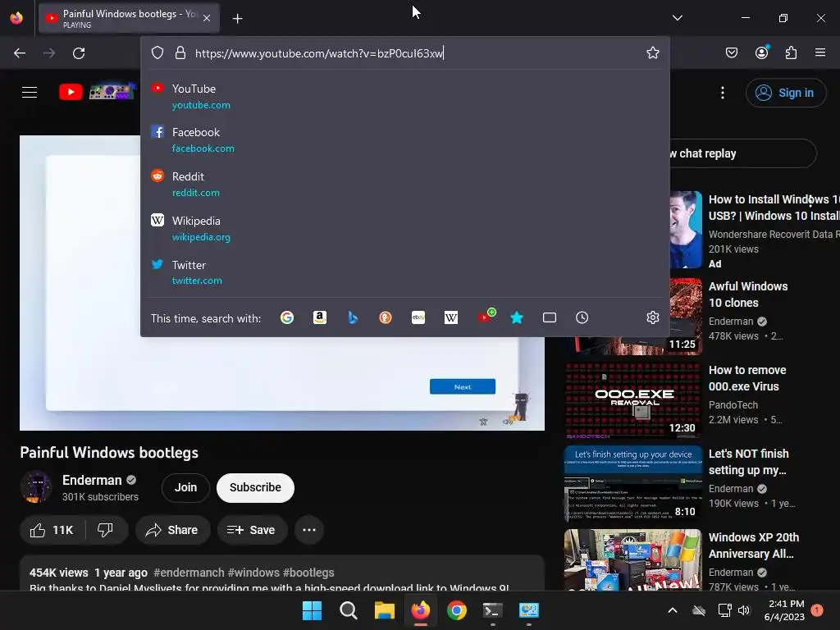The image size is (840, 630).
Task: Open Let's NOT finish setting up video
Action: tap(748, 462)
